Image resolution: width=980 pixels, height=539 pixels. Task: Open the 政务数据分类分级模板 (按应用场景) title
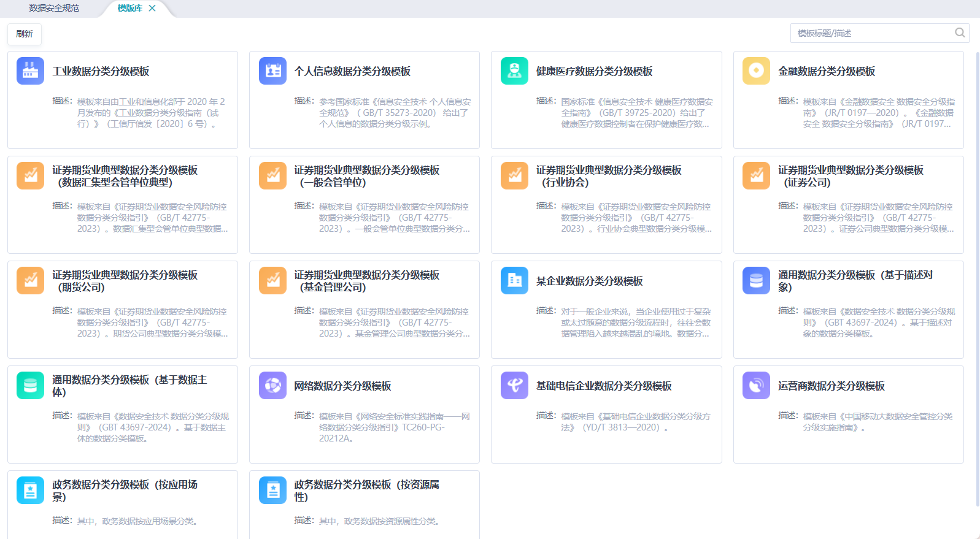[125, 491]
